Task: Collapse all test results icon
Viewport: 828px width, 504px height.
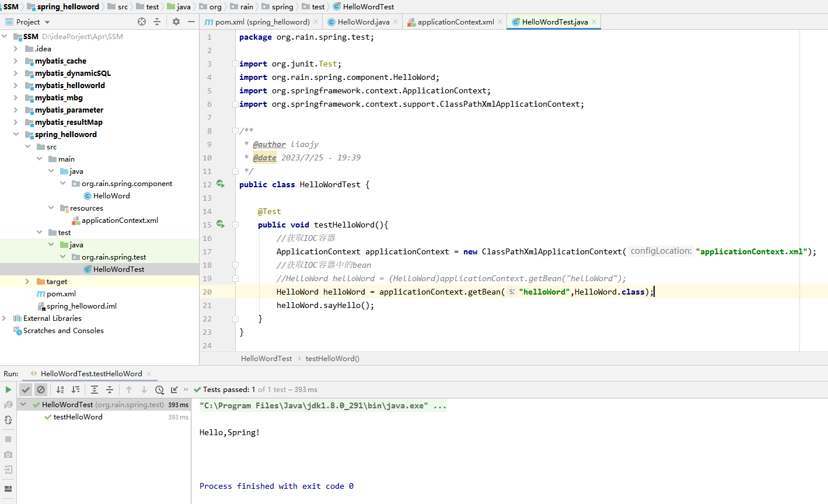Action: tap(110, 390)
